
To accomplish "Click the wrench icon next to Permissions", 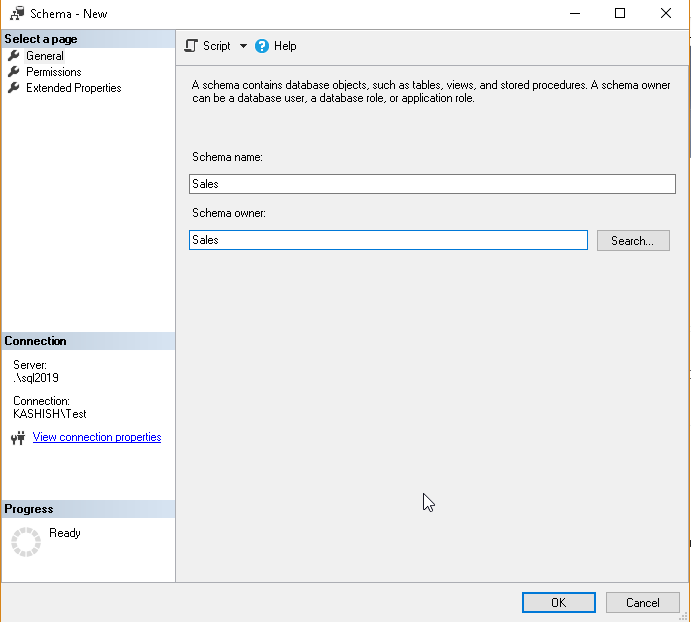I will (x=13, y=72).
